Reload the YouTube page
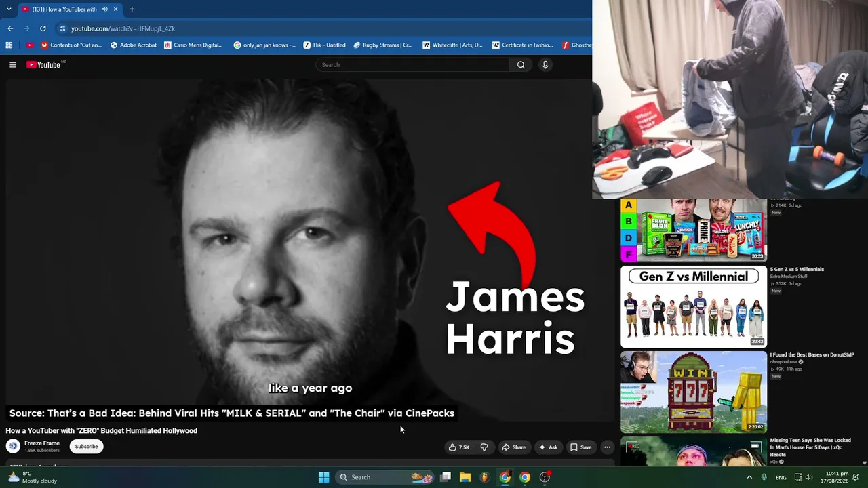 pyautogui.click(x=43, y=28)
